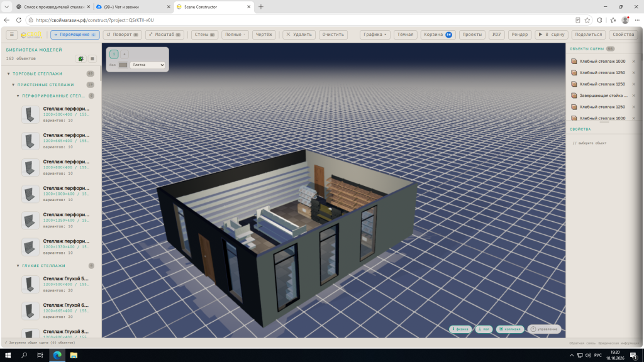Toggle the Стены walls mode

coord(204,35)
